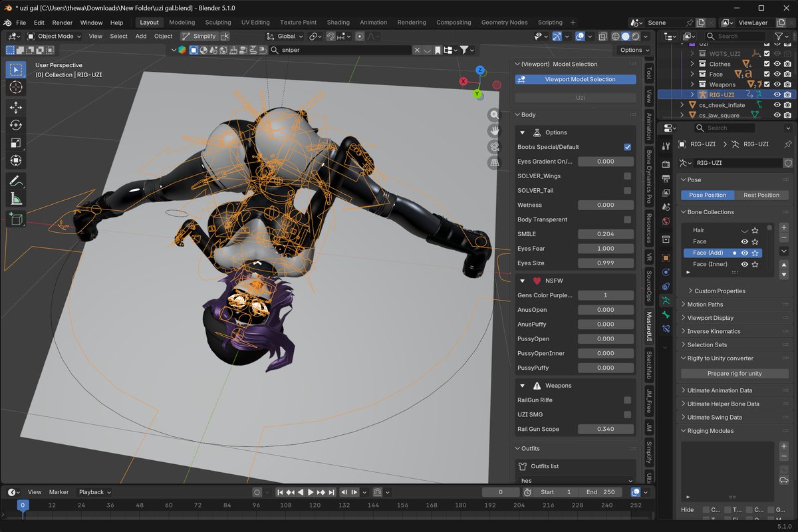Expand the Weapons collection in outliner
The height and width of the screenshot is (532, 798).
(692, 84)
